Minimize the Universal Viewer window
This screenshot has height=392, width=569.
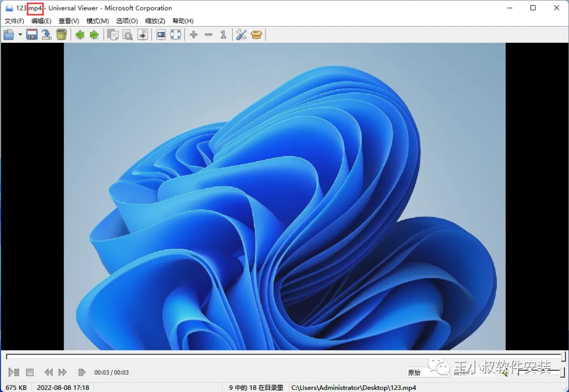point(510,8)
